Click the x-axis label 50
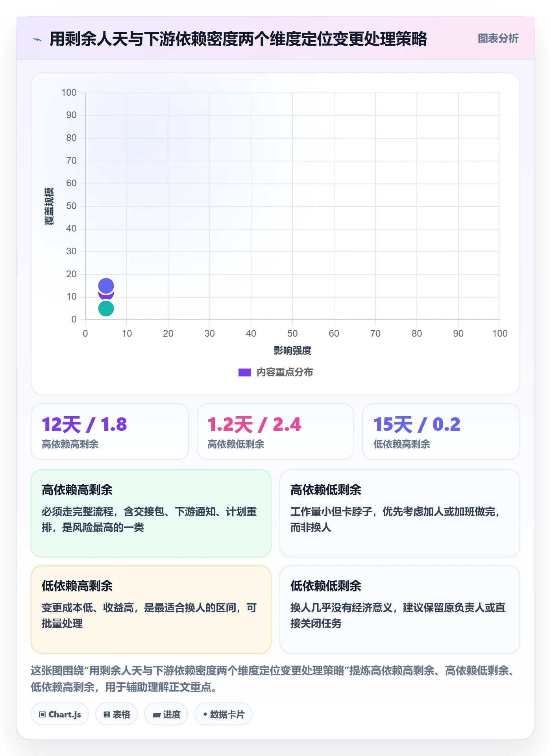 click(292, 334)
